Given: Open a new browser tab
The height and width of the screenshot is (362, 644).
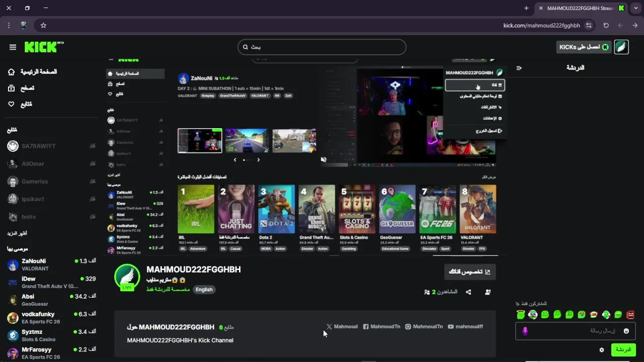Looking at the screenshot, I should [x=526, y=8].
